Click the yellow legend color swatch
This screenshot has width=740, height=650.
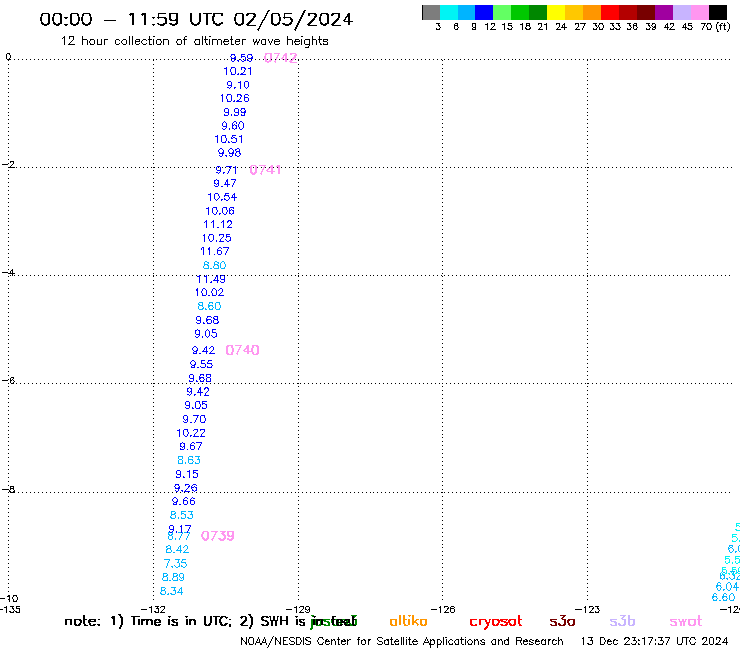[556, 12]
